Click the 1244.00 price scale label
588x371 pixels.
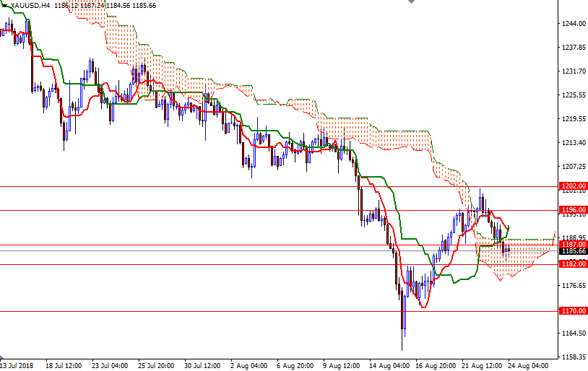tap(573, 24)
